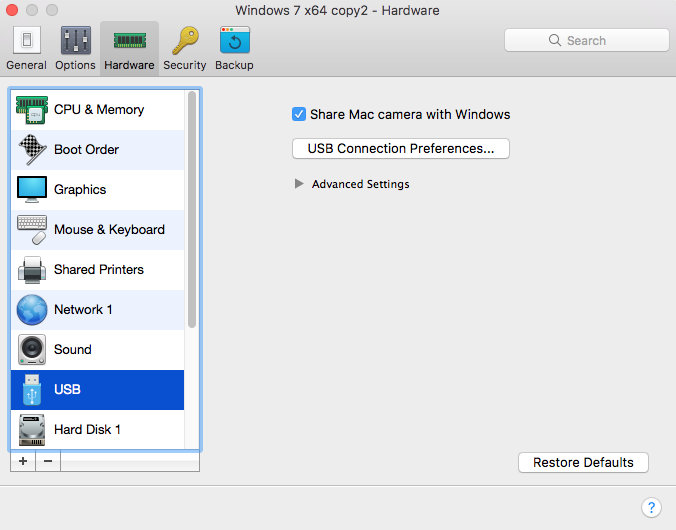This screenshot has height=530, width=676.
Task: Add a new hardware device with plus
Action: (x=23, y=461)
